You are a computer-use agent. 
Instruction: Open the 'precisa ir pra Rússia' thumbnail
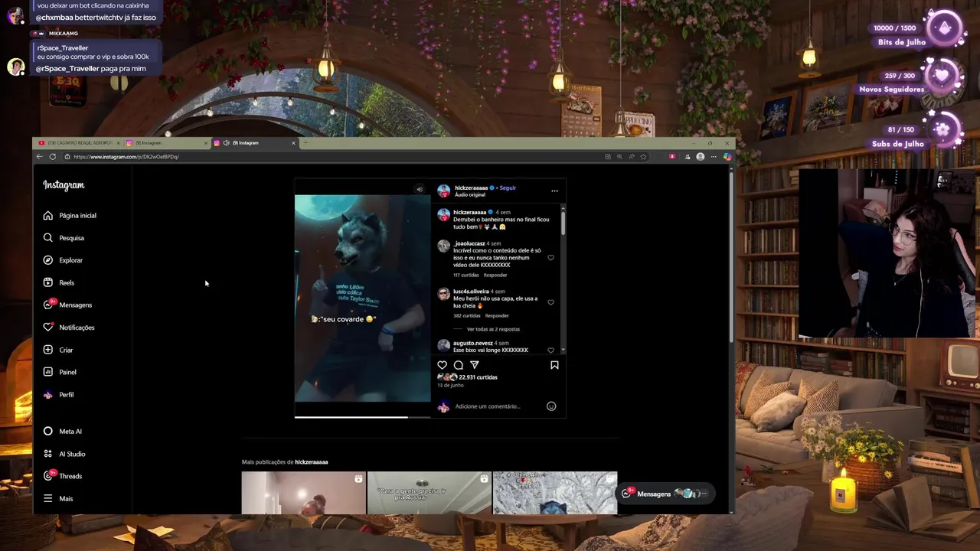(x=429, y=493)
